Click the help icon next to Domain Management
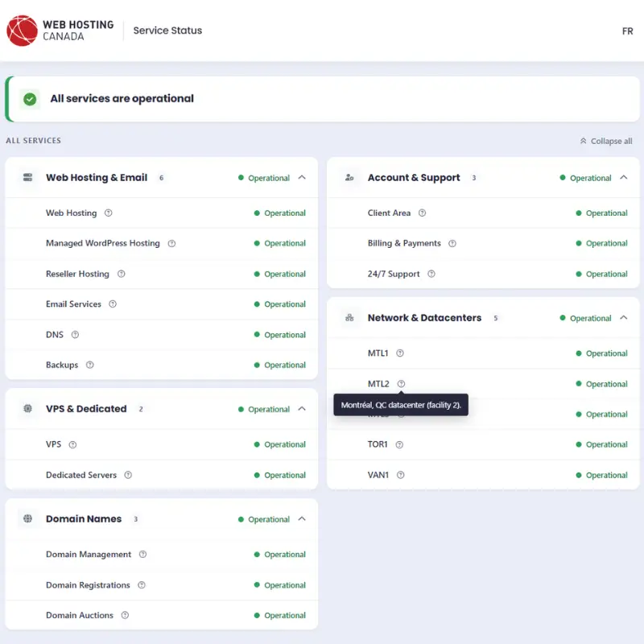644x644 pixels. pyautogui.click(x=142, y=555)
